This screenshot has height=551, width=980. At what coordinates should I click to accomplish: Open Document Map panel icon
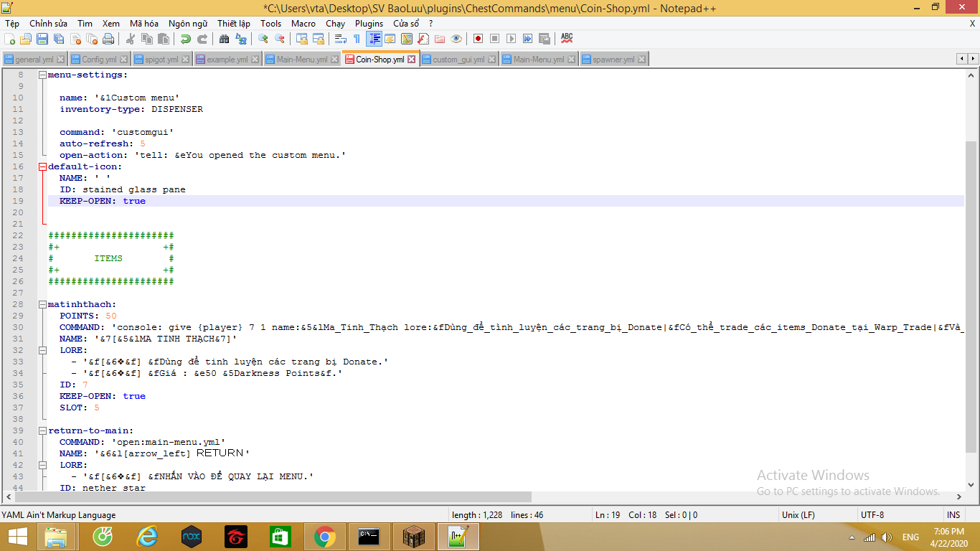pos(407,39)
